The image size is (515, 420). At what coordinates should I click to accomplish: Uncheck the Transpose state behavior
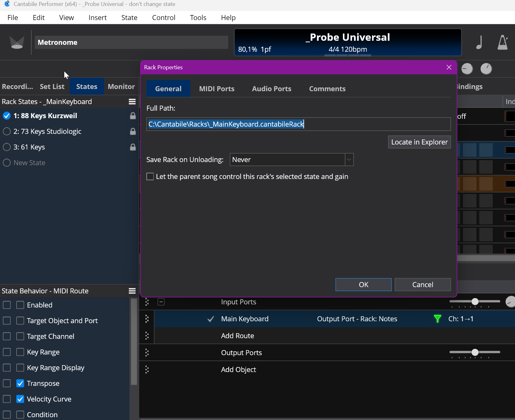pos(20,383)
